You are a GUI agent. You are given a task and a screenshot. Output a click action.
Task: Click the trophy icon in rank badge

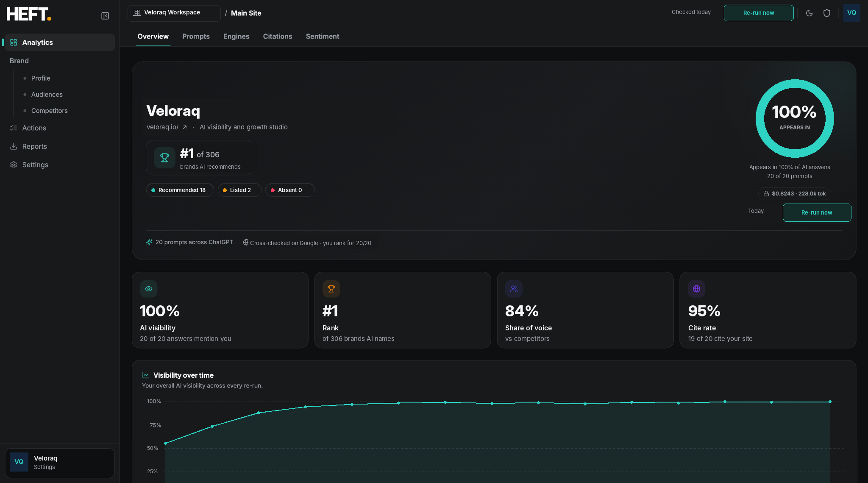pos(164,158)
